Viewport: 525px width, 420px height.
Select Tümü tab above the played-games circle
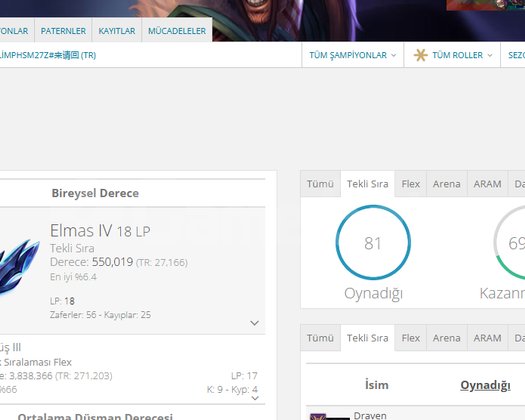point(320,184)
